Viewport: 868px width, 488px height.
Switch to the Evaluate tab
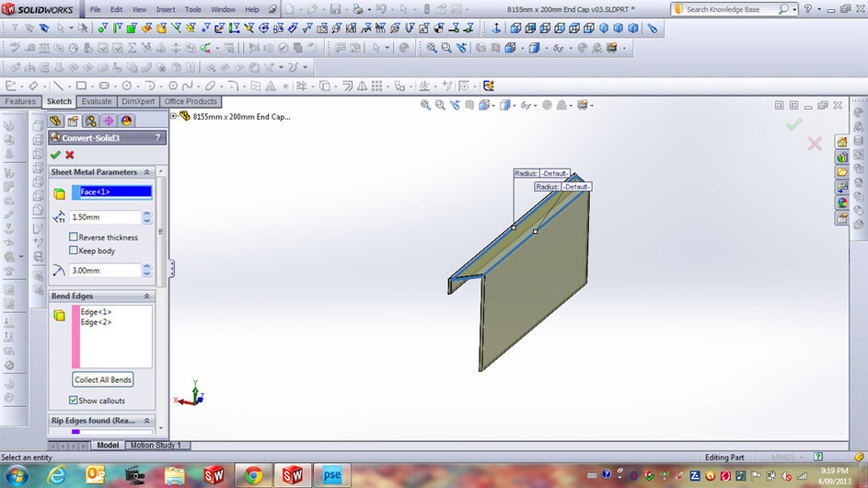[x=96, y=101]
